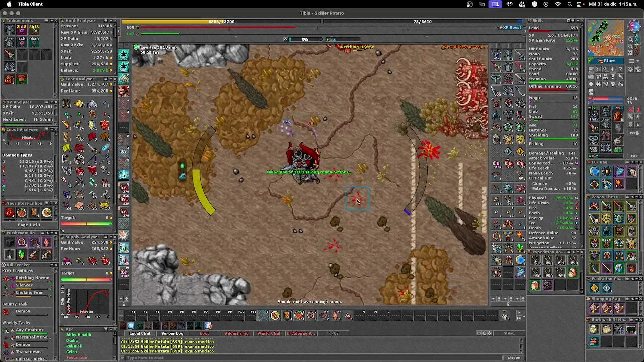Image resolution: width=644 pixels, height=362 pixels.
Task: Click the Balance value in Hunt Analyser
Action: (x=102, y=70)
